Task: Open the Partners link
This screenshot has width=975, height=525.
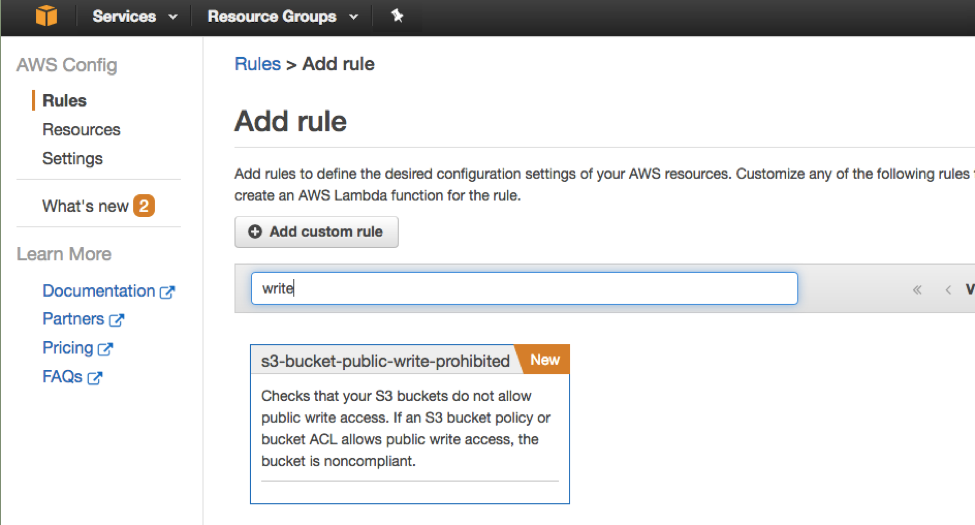Action: tap(73, 318)
